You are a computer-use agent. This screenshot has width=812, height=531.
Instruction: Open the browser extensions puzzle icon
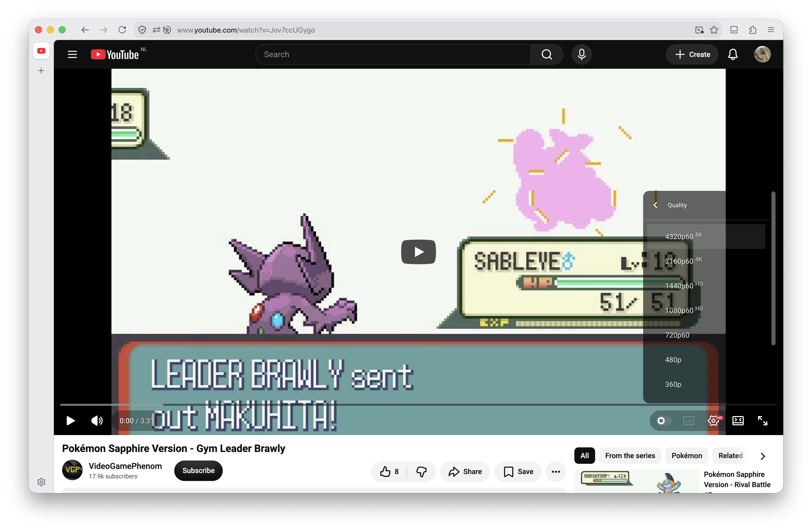pos(753,30)
